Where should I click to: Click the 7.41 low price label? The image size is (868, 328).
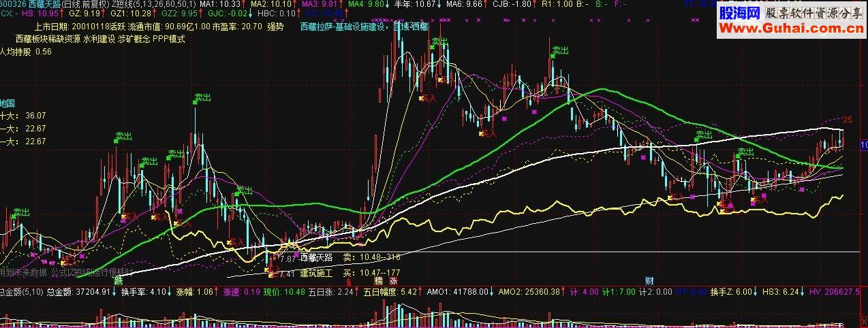[287, 274]
